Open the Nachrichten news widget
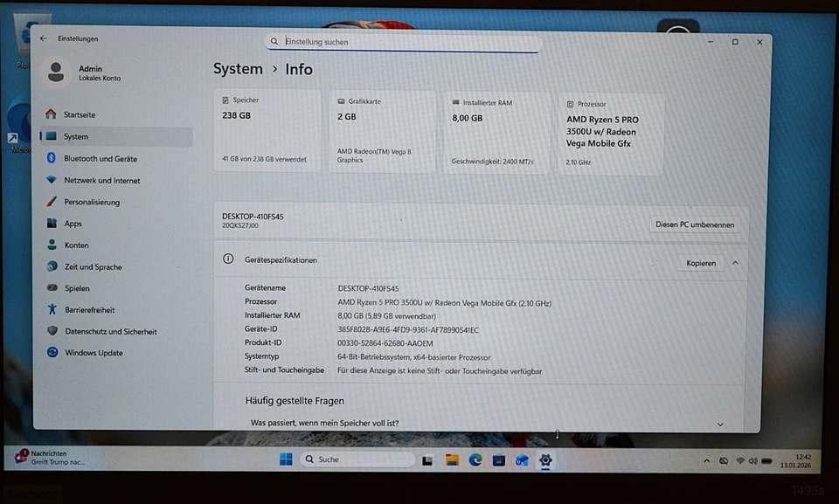 pyautogui.click(x=50, y=458)
